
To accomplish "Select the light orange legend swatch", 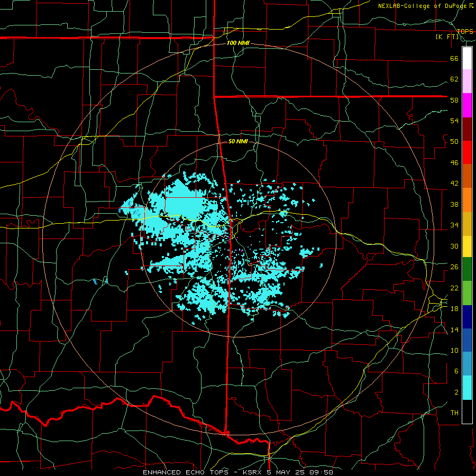I will pyautogui.click(x=467, y=200).
